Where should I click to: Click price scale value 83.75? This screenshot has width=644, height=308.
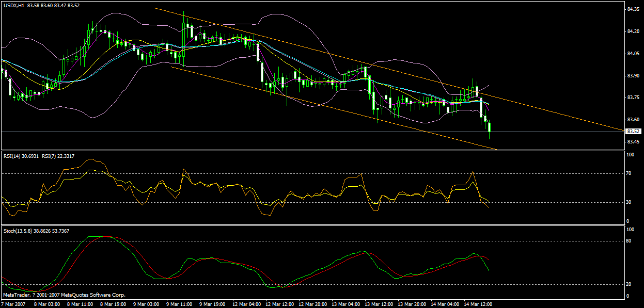tap(633, 98)
